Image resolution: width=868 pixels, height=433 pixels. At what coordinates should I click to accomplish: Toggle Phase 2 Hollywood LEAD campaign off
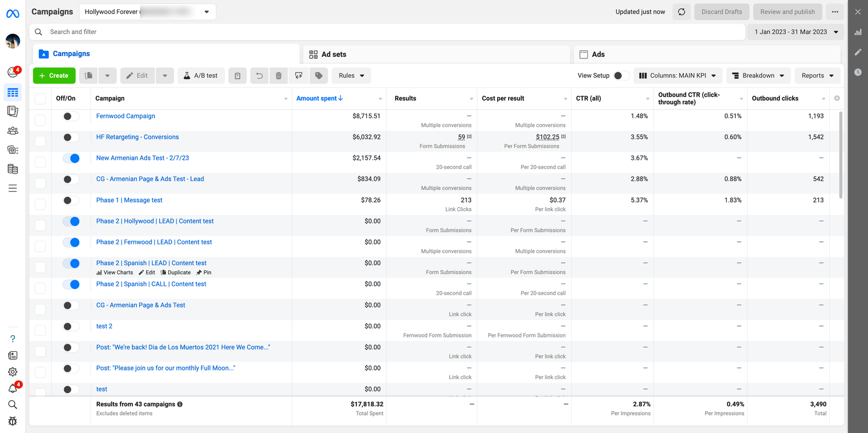pyautogui.click(x=71, y=221)
